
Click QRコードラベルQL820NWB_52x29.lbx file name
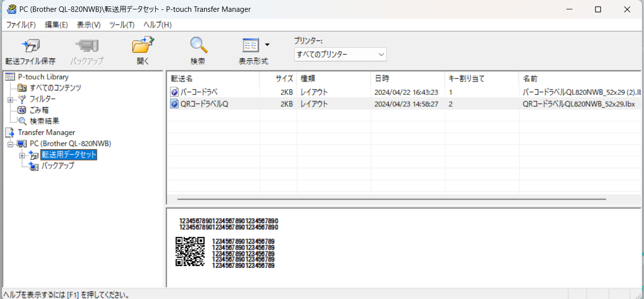579,104
